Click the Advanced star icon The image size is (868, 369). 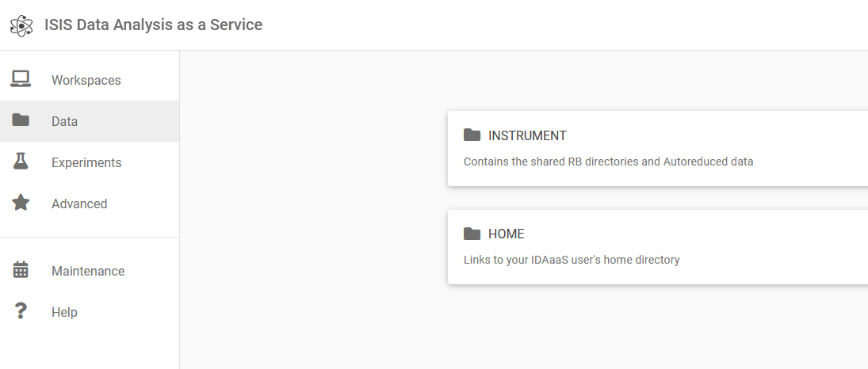tap(21, 203)
